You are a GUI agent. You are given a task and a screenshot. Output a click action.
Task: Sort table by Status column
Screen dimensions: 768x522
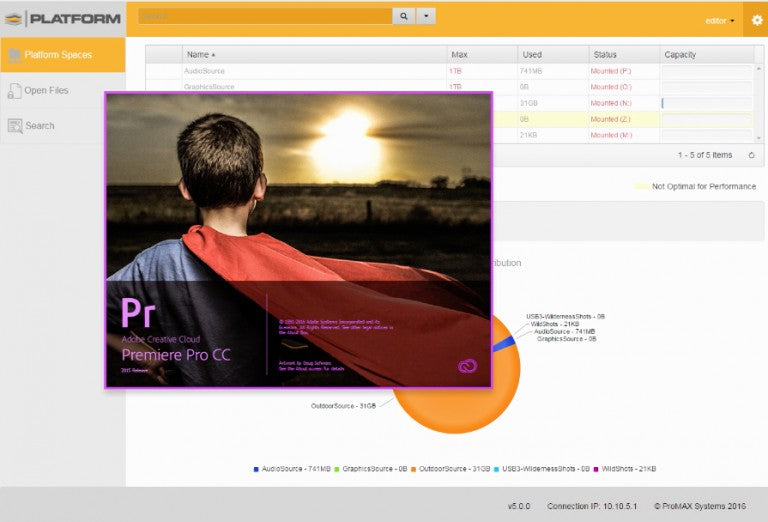point(624,54)
